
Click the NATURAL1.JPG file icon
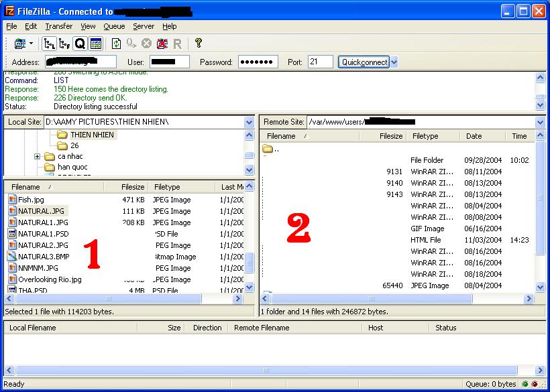click(12, 222)
